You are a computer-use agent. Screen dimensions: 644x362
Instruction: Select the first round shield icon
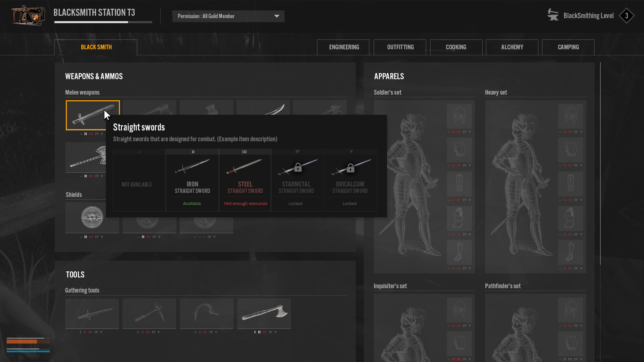[x=92, y=218]
